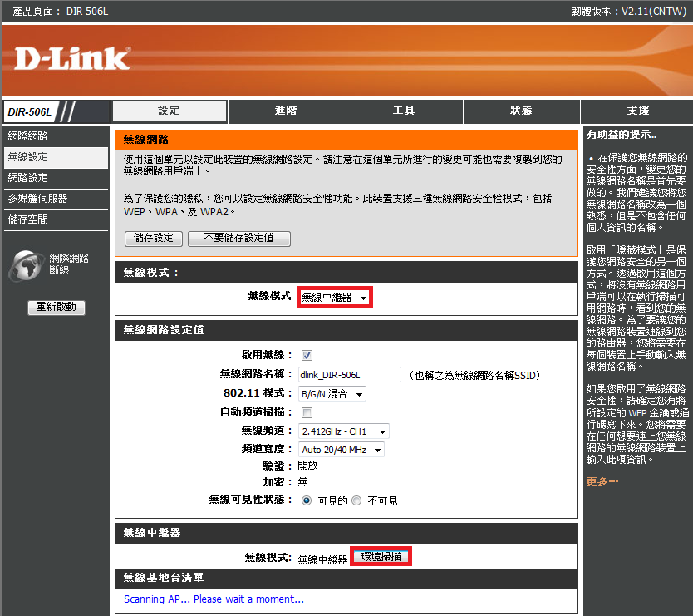The width and height of the screenshot is (693, 616).
Task: Select the 可見的 radio button
Action: 307,500
